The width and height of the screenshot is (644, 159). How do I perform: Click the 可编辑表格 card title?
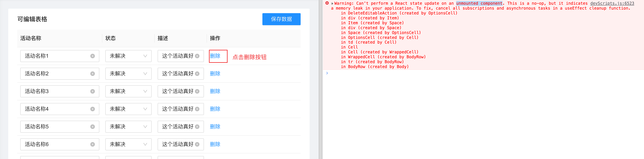click(32, 19)
